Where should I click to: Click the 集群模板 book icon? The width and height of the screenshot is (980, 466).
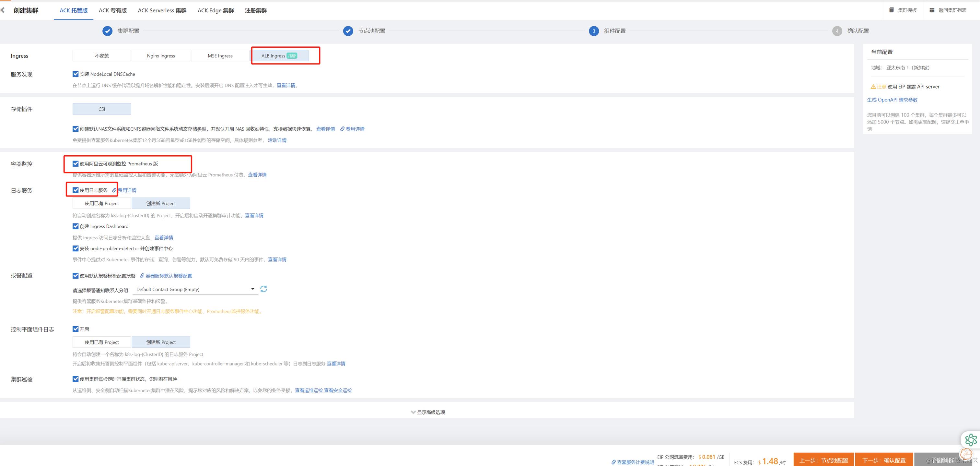click(x=891, y=10)
